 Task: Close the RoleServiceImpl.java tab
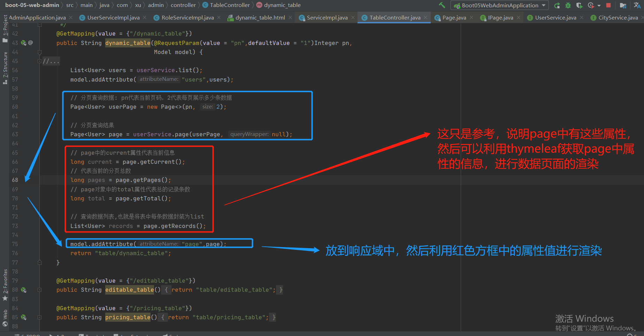tap(219, 17)
